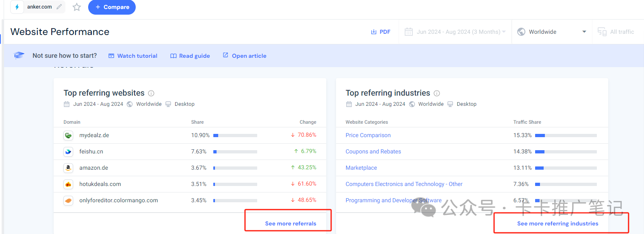Open the Marketplace category link
The image size is (644, 234).
click(361, 168)
